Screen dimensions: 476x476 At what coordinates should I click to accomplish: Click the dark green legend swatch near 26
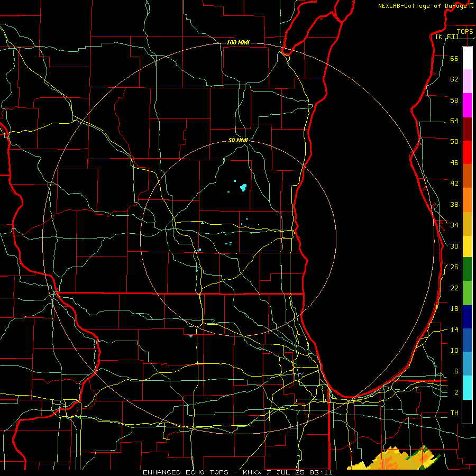coord(467,269)
